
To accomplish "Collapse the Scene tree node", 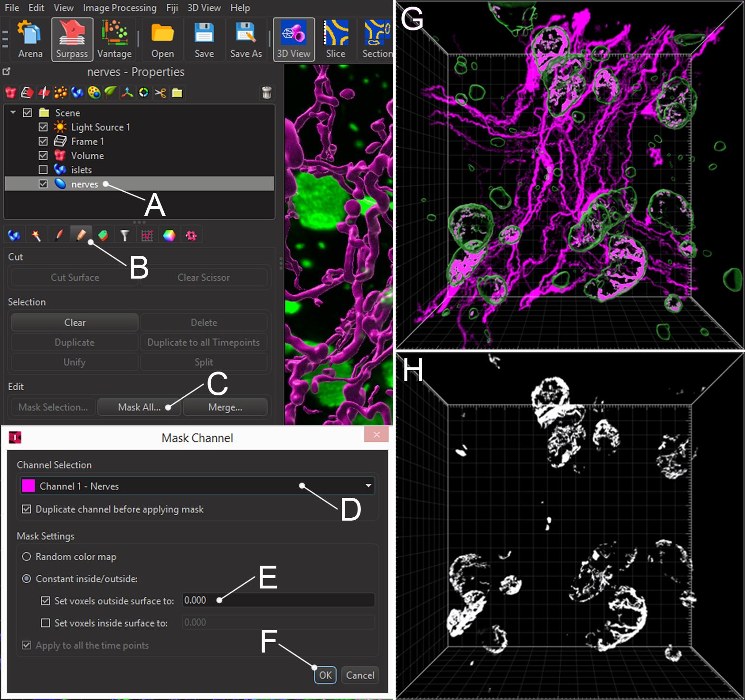I will coord(13,113).
